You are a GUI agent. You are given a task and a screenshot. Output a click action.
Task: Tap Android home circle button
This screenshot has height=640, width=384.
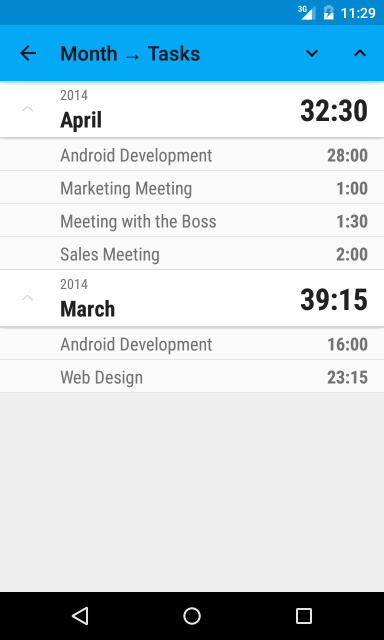[192, 616]
